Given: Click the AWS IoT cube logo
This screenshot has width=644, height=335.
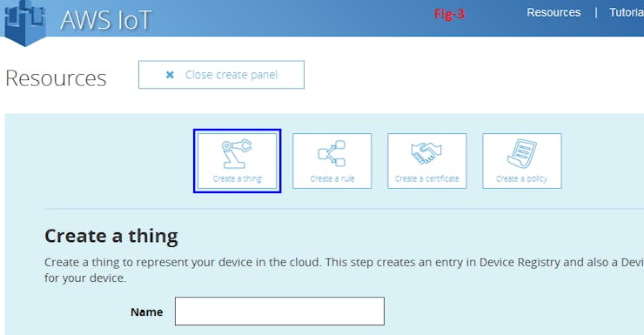Looking at the screenshot, I should [x=24, y=23].
